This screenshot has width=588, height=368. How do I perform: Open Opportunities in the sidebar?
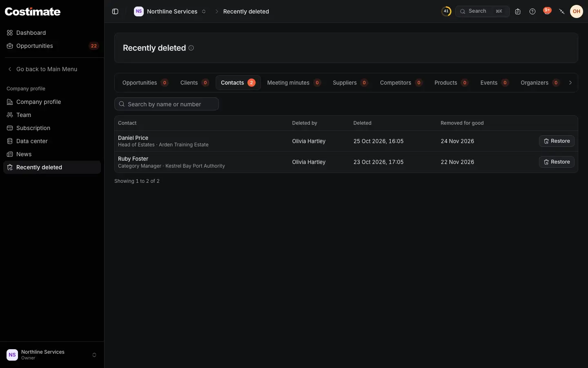[x=52, y=46]
